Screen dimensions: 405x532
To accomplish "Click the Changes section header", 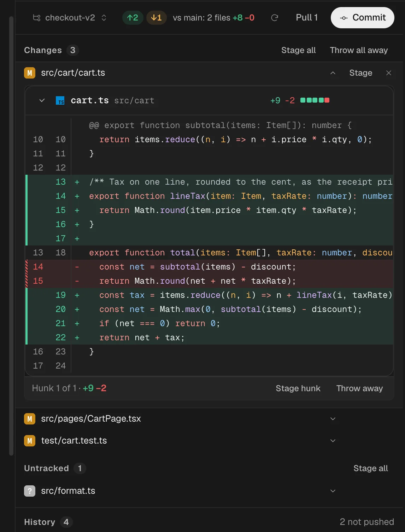I will [x=43, y=50].
